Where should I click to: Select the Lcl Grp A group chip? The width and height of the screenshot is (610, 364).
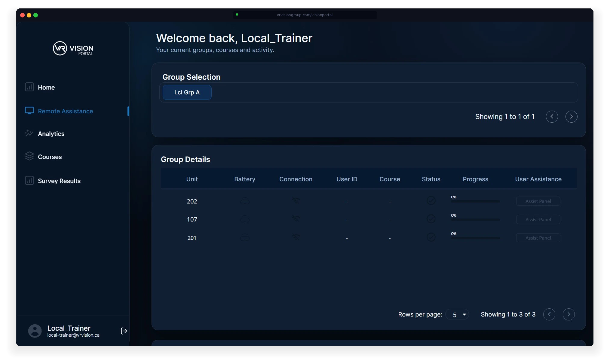(x=187, y=92)
